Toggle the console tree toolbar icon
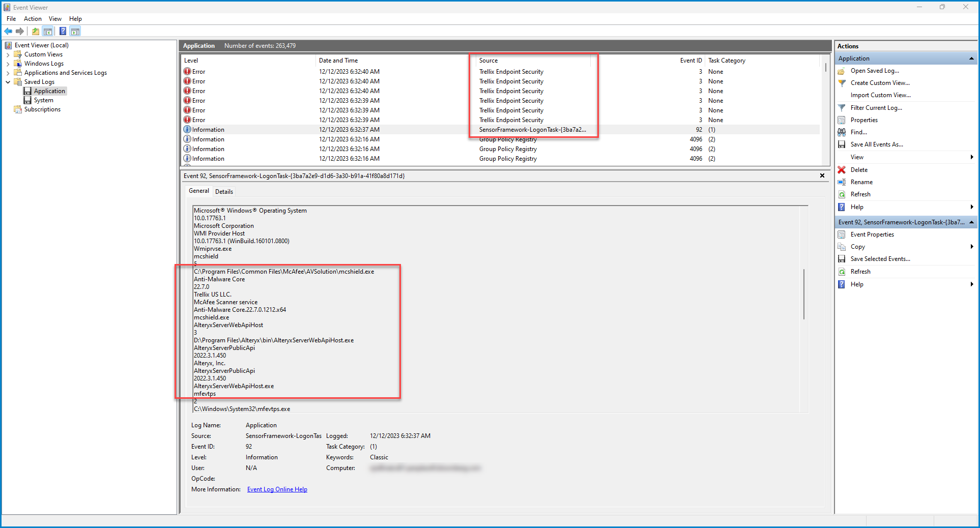 [48, 32]
